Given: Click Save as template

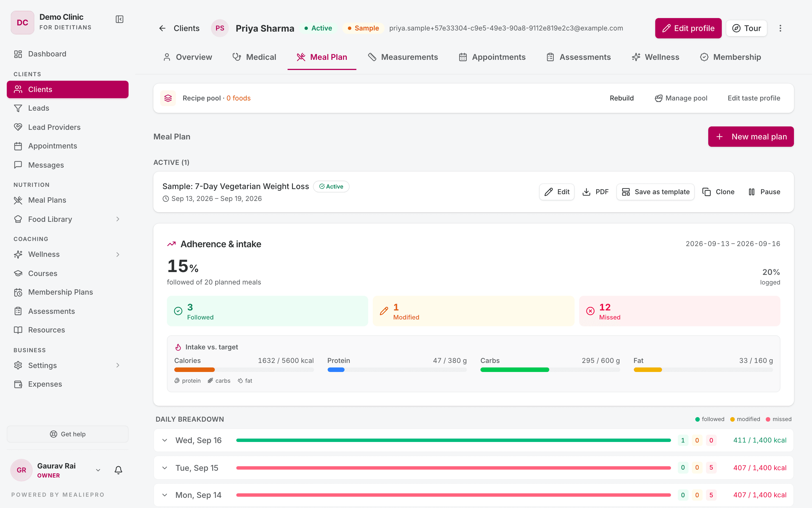Looking at the screenshot, I should click(x=655, y=192).
